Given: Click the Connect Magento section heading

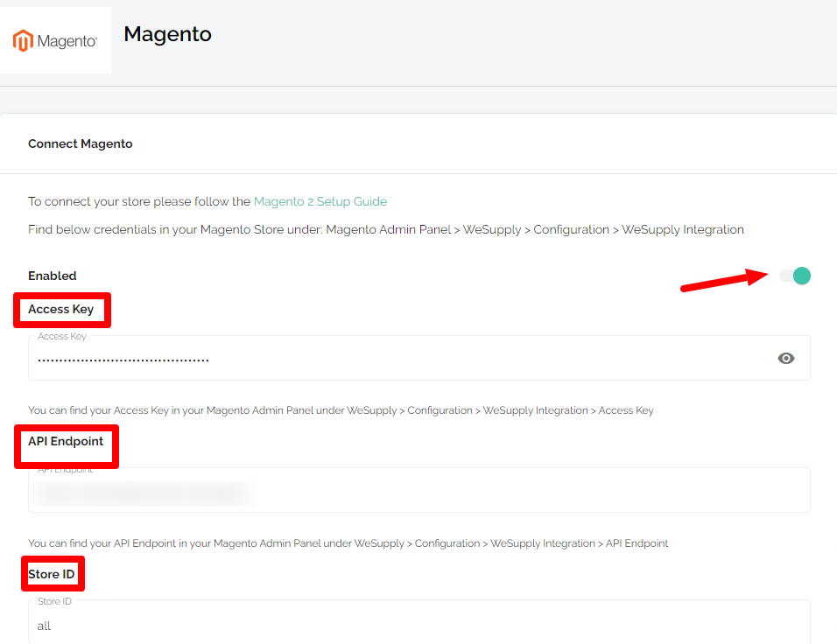Looking at the screenshot, I should point(80,144).
